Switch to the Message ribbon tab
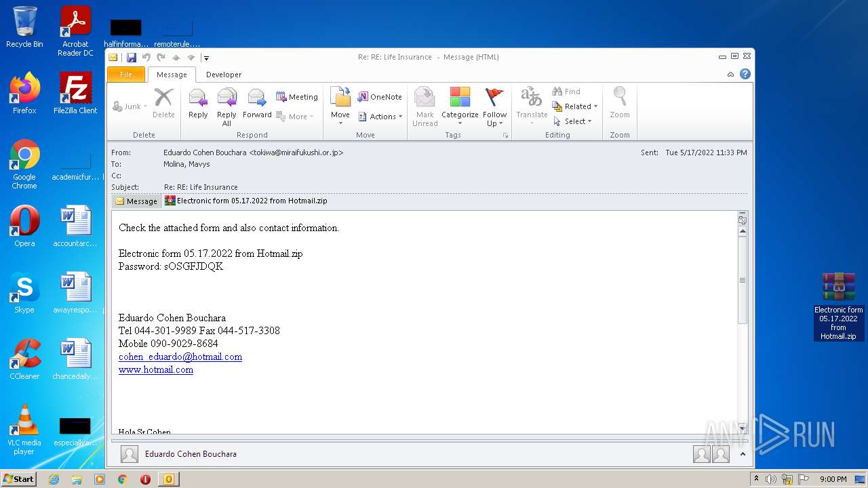This screenshot has height=488, width=868. pos(172,75)
